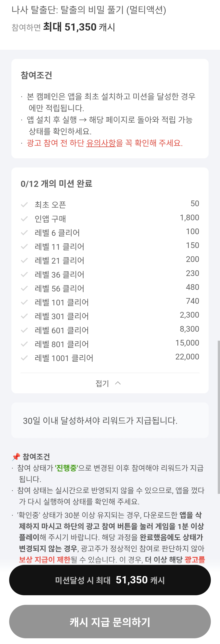Click checkmark next to 레벨 101 클리어
This screenshot has width=220, height=644.
tap(24, 303)
